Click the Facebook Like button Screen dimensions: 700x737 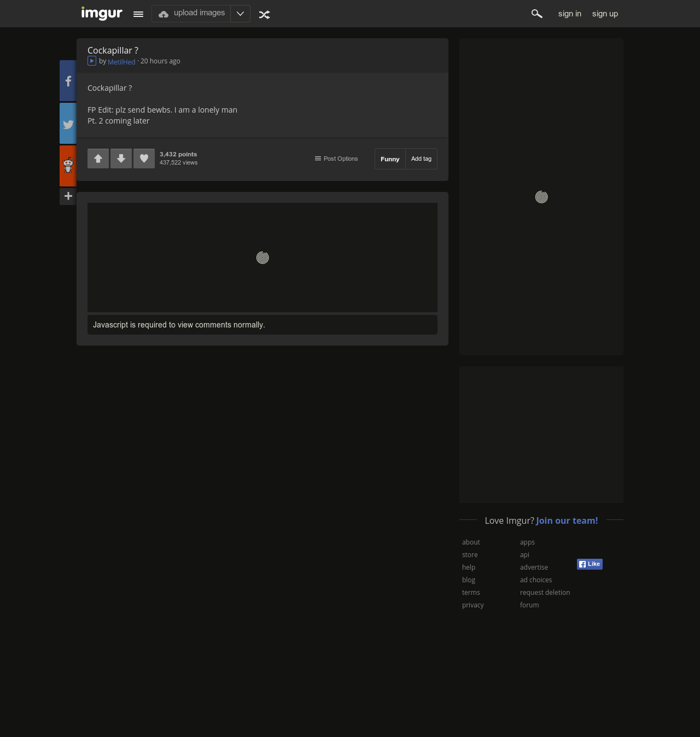click(x=590, y=564)
